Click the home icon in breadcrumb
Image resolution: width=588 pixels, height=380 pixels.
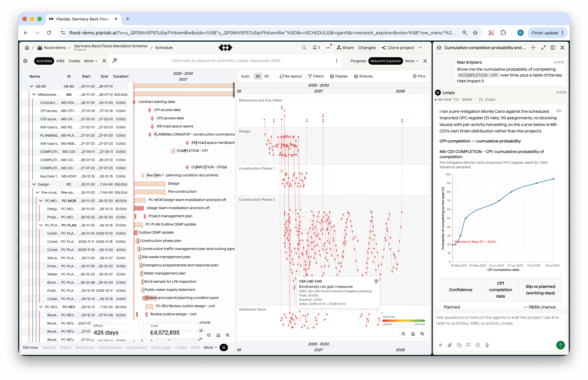pyautogui.click(x=27, y=48)
